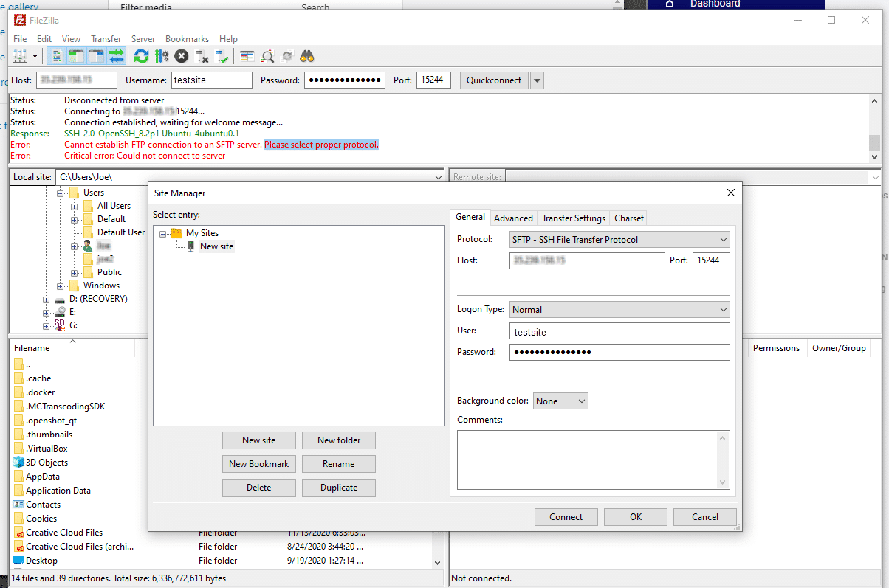Enable synchronized browsing from the toolbar
This screenshot has height=588, width=889.
click(286, 55)
